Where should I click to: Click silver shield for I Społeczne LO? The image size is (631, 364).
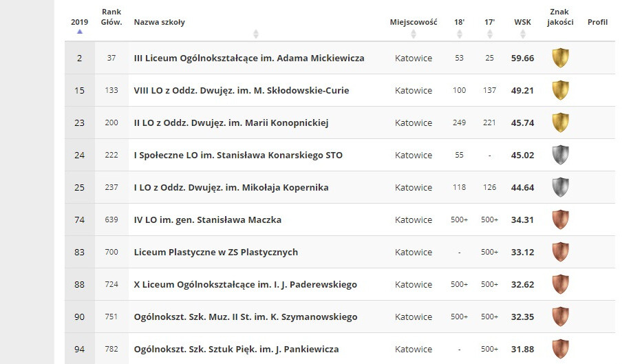click(561, 155)
